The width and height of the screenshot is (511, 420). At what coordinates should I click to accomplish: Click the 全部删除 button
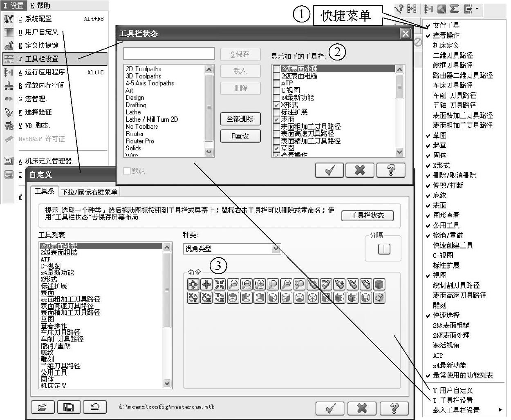[240, 119]
